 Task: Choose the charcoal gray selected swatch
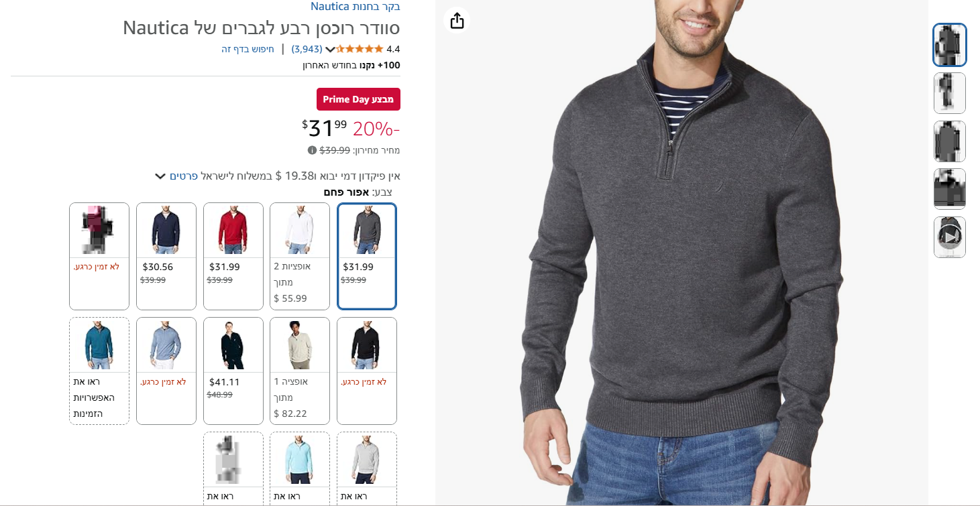tap(367, 256)
